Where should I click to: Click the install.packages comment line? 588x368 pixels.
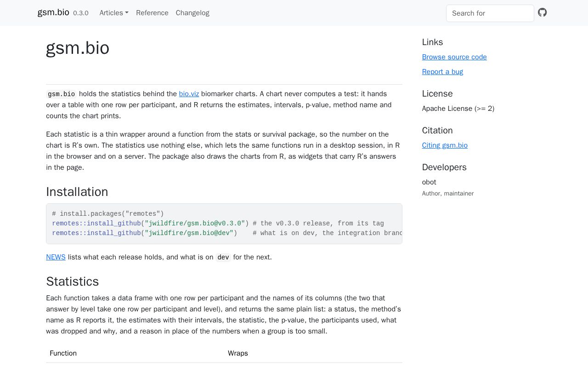coord(108,214)
